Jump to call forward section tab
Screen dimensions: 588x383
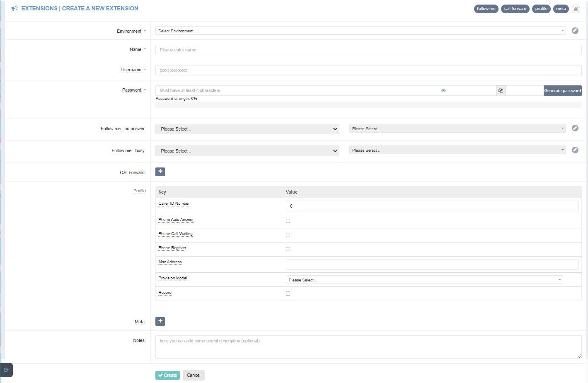click(515, 9)
